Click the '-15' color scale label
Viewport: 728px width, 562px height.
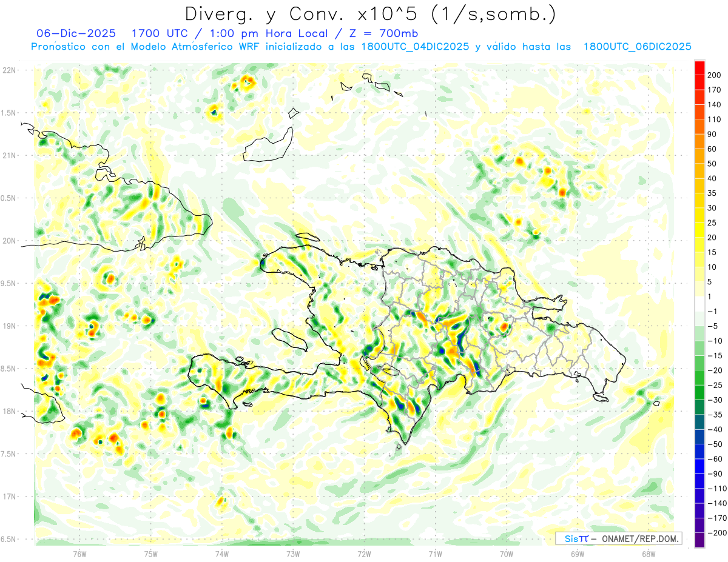[715, 356]
